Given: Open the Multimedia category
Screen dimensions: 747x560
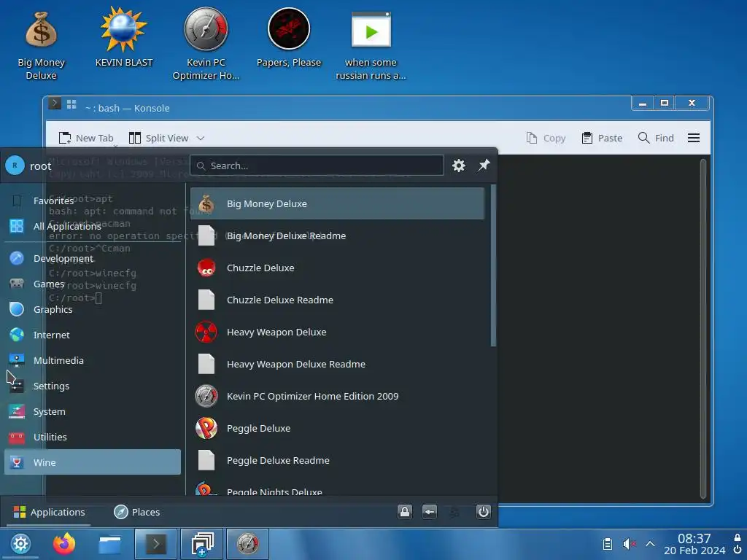Looking at the screenshot, I should pos(93,360).
